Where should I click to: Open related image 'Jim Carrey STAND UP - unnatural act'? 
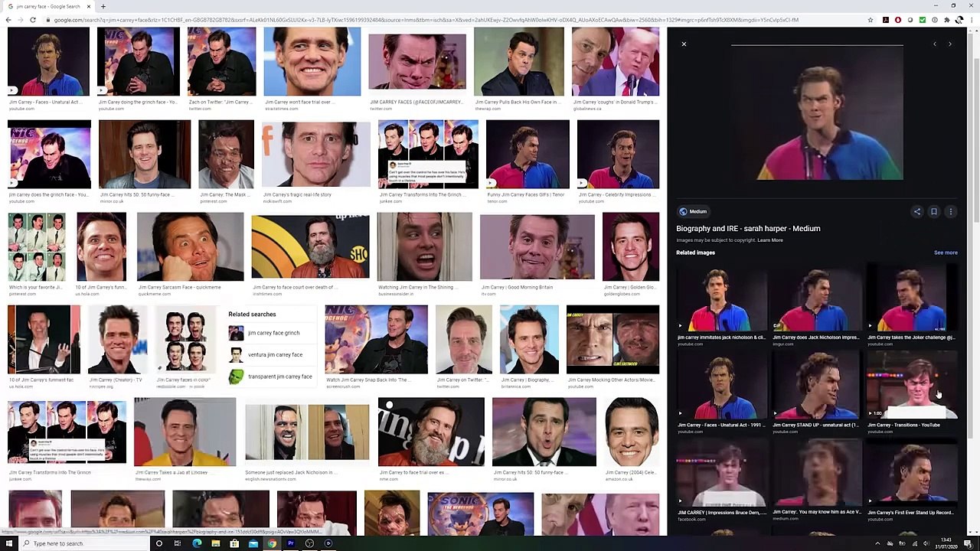[x=817, y=386]
